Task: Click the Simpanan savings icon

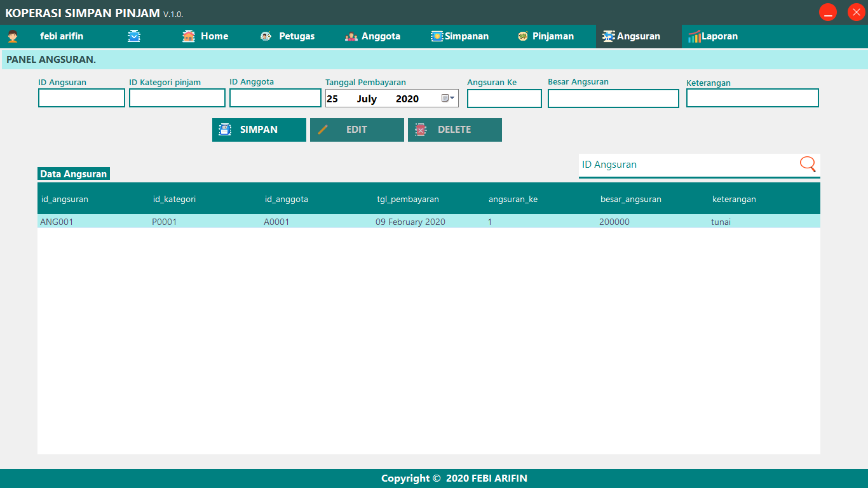Action: (437, 36)
